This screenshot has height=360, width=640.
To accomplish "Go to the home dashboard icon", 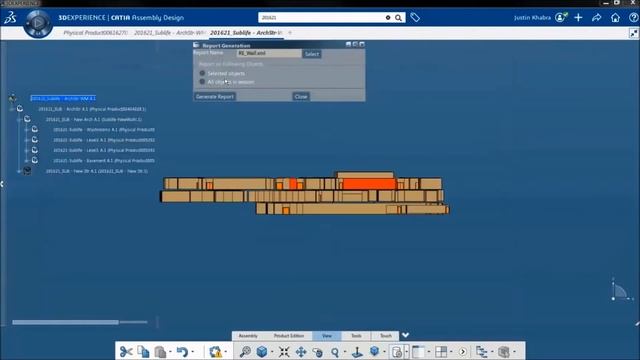I will (615, 18).
